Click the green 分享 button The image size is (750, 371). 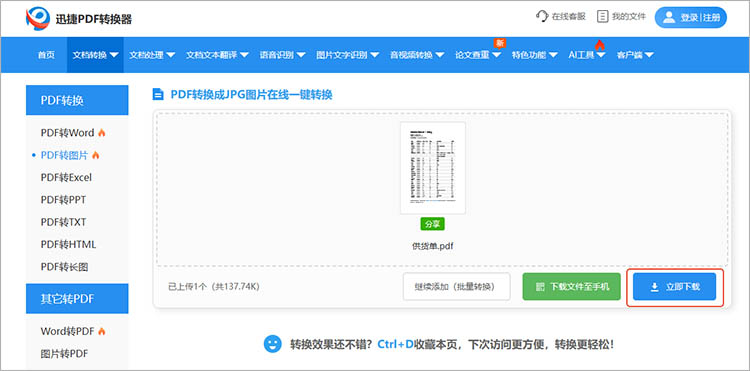pos(433,224)
